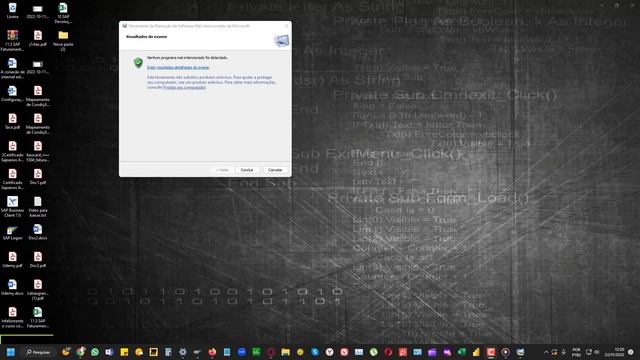
Task: Select the Udemy.docx desktop file
Action: (12, 288)
